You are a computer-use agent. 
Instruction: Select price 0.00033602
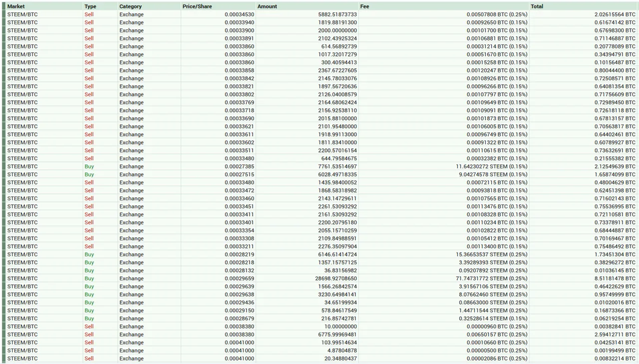pyautogui.click(x=239, y=142)
